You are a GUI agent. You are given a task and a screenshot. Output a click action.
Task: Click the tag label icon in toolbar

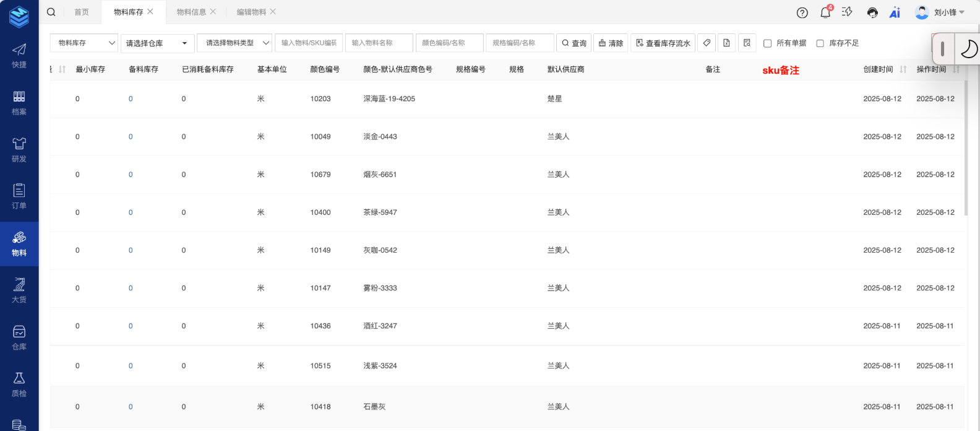point(707,43)
